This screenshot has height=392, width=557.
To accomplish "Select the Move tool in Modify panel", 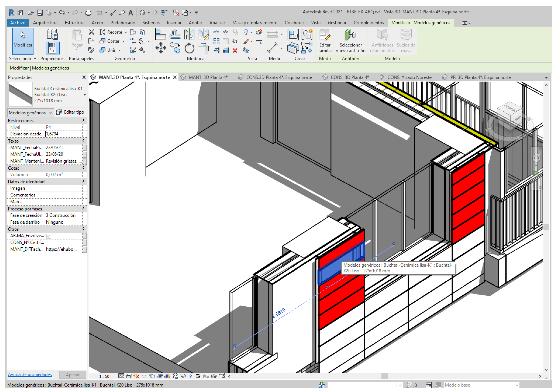I will click(161, 48).
